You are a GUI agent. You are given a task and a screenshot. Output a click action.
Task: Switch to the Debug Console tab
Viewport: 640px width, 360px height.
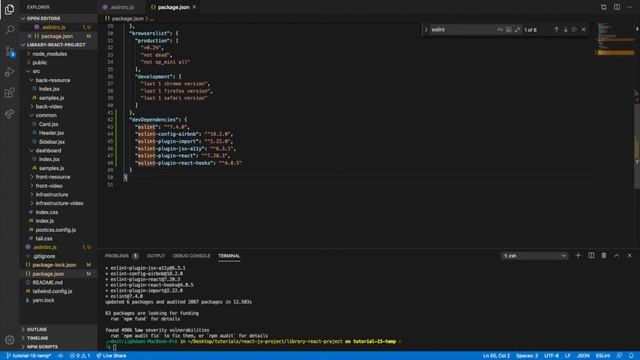191,256
